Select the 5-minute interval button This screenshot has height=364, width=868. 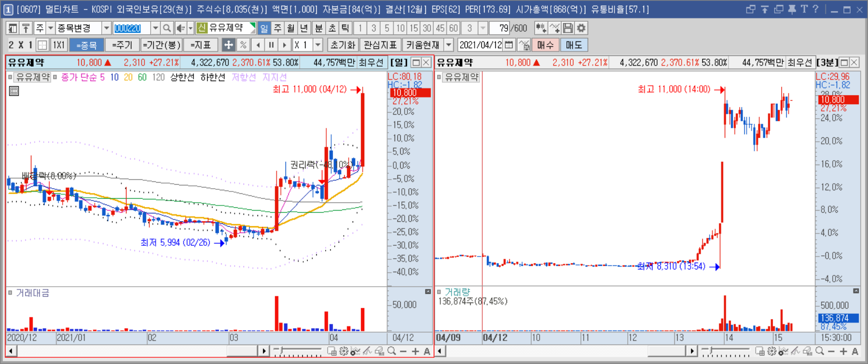point(387,28)
